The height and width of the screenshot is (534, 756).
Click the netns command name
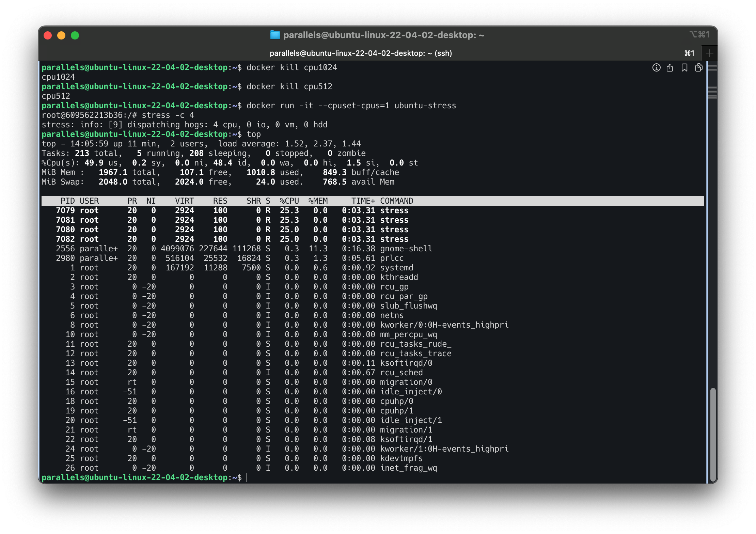pos(392,315)
